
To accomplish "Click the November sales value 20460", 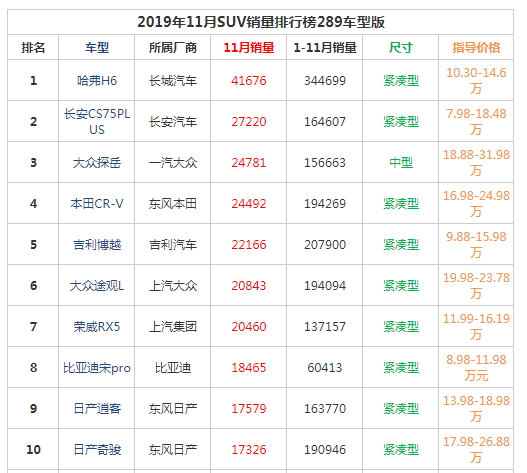I will (249, 327).
